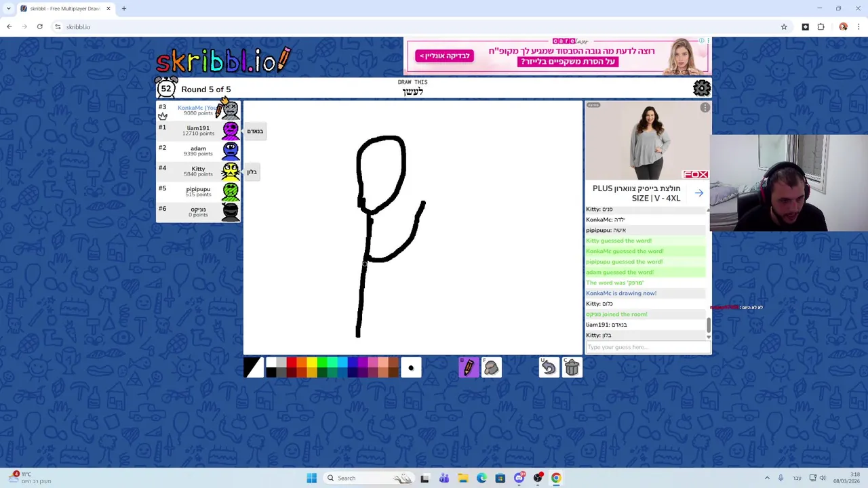Open Windows Start menu
The width and height of the screenshot is (868, 488).
(311, 478)
